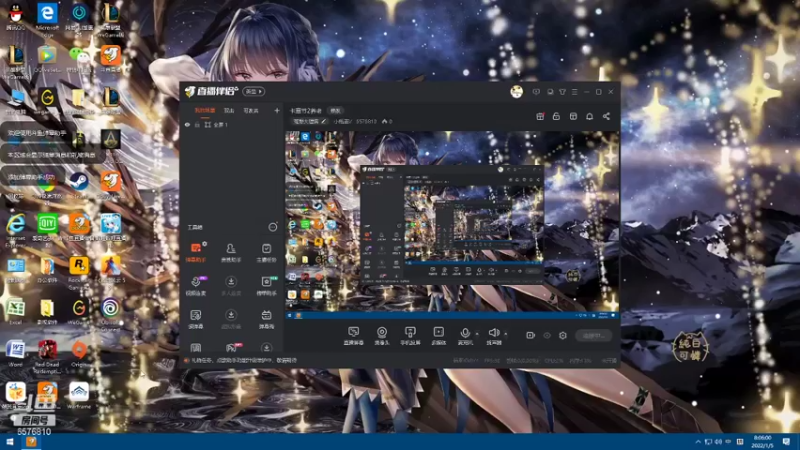
Task: Add a multimedia source from bottom bar
Action: (439, 336)
